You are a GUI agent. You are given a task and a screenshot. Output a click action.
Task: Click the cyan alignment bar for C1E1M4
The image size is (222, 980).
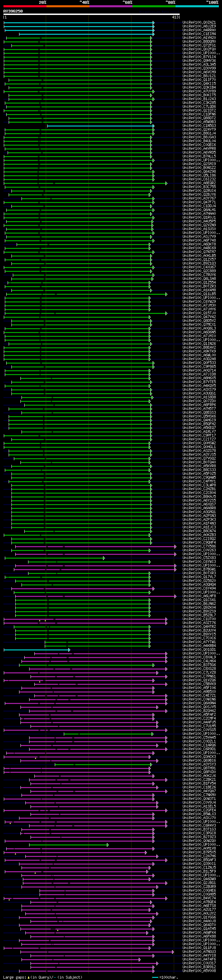pos(86,34)
